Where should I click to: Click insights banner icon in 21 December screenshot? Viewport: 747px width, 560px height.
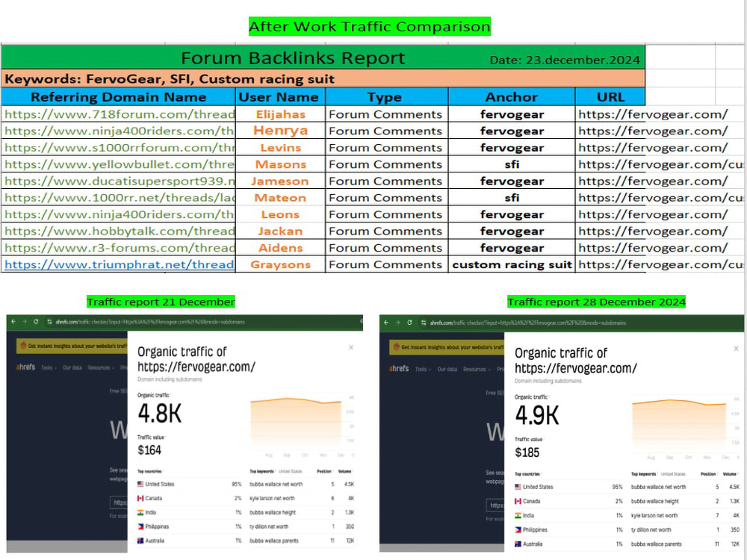point(23,346)
